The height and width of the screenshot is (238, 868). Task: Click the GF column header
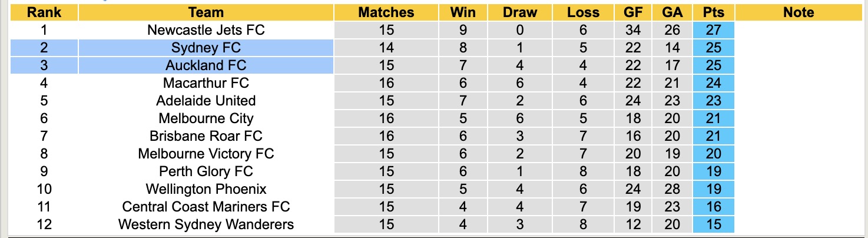[633, 12]
